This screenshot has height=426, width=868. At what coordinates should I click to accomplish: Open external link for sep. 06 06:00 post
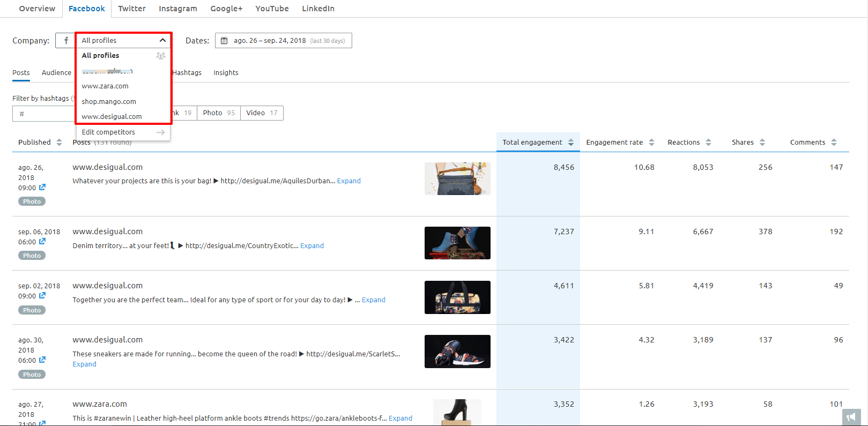pos(42,242)
